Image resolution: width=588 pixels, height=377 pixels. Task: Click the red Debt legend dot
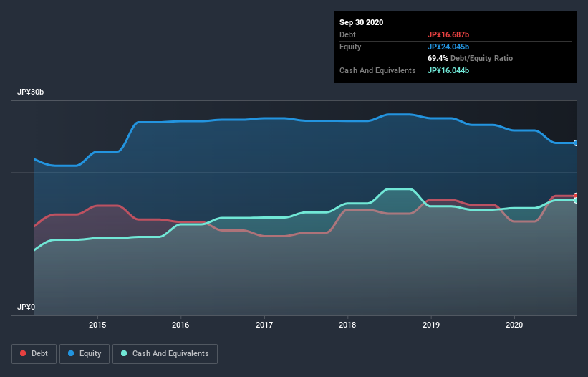tap(23, 353)
